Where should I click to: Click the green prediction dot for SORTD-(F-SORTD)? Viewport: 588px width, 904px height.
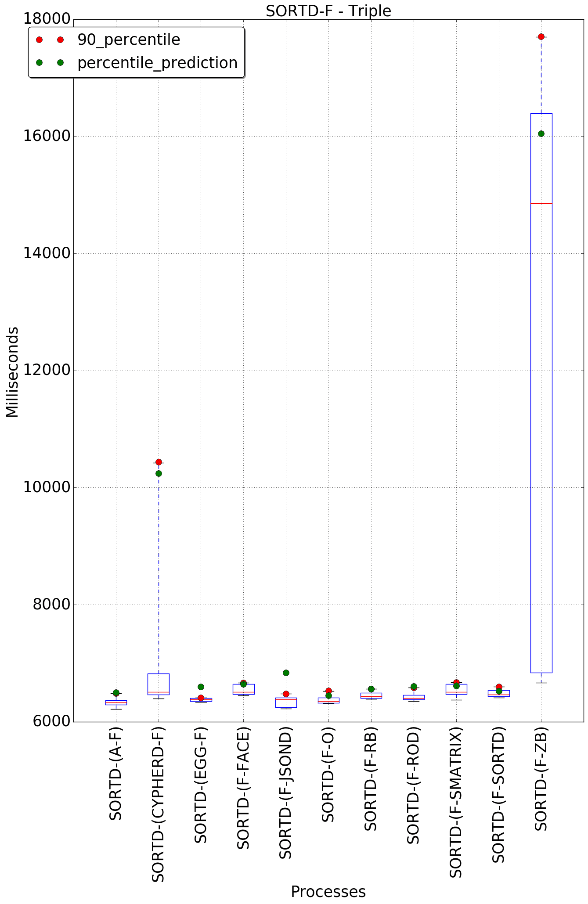[x=498, y=691]
